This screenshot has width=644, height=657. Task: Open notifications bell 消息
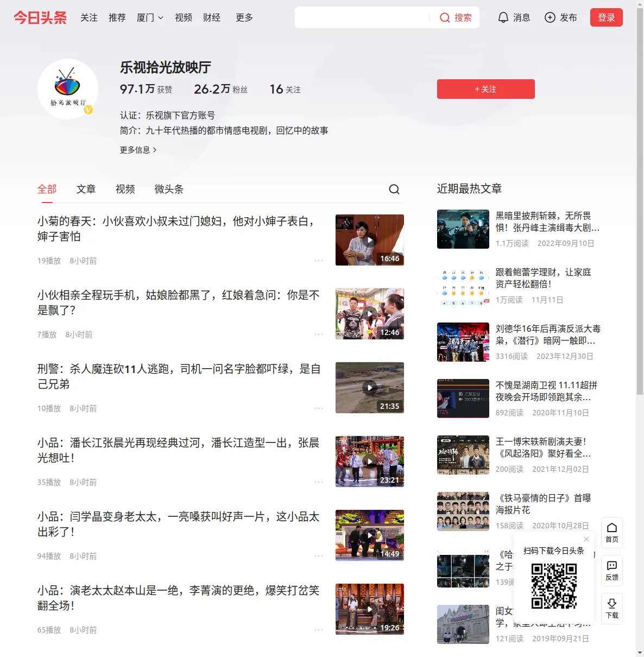[x=514, y=17]
